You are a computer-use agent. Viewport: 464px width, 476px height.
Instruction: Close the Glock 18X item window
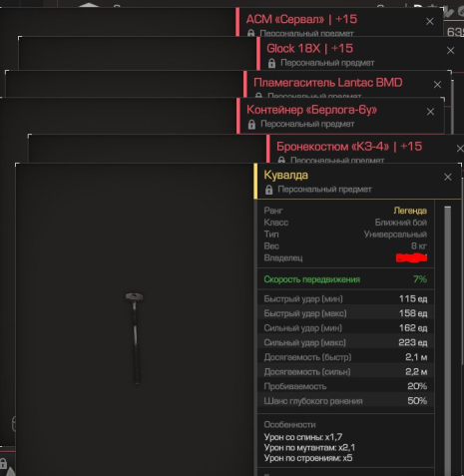click(x=450, y=51)
